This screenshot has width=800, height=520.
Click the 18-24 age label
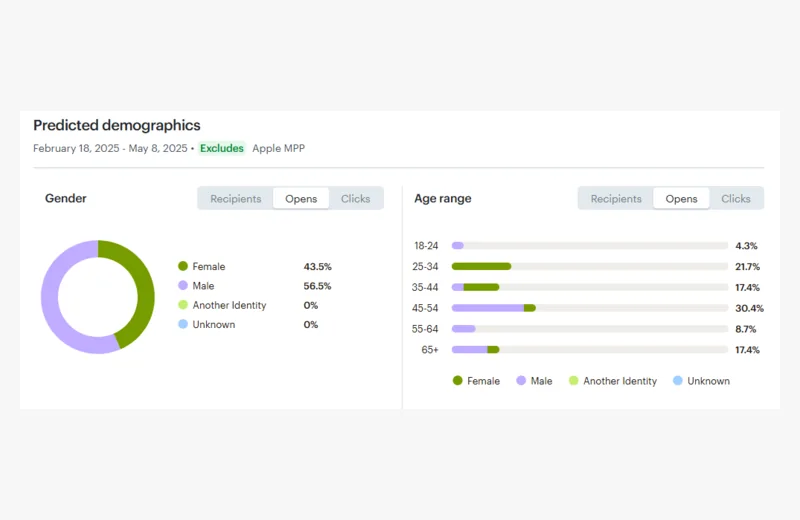(426, 245)
